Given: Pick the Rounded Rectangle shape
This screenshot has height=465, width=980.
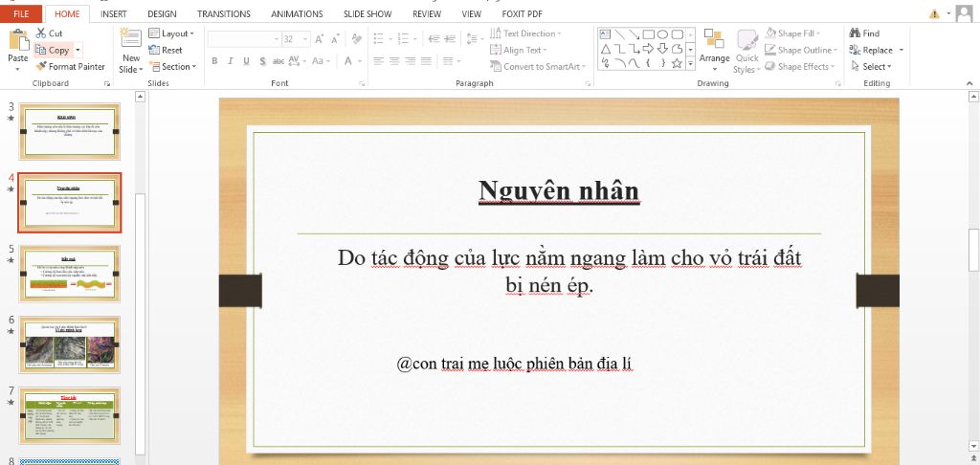Looking at the screenshot, I should pyautogui.click(x=677, y=33).
